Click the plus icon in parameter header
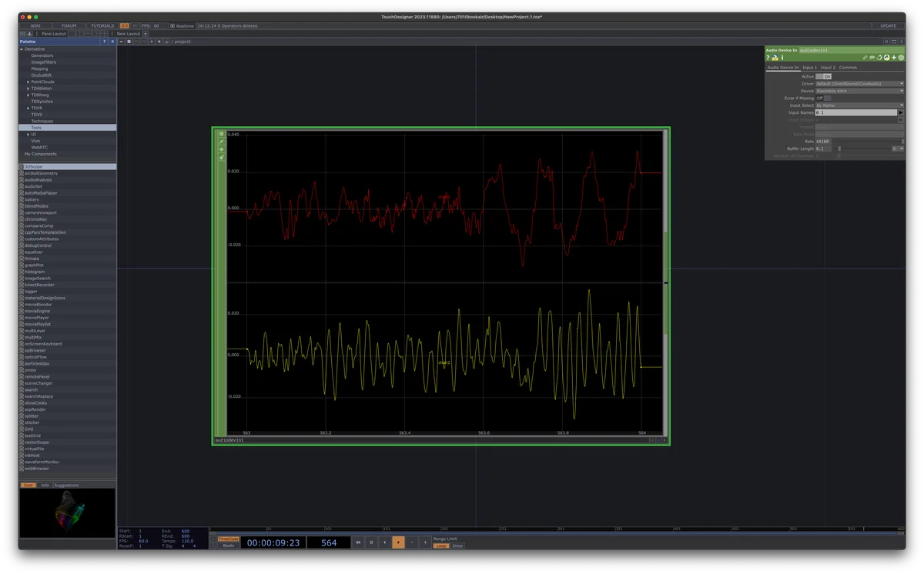This screenshot has height=574, width=924. point(894,58)
